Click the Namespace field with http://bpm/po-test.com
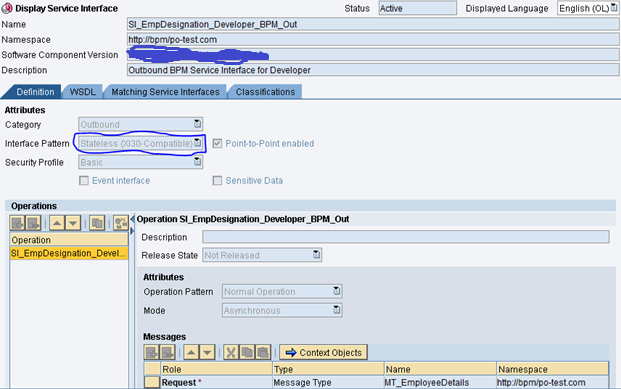 click(x=373, y=40)
